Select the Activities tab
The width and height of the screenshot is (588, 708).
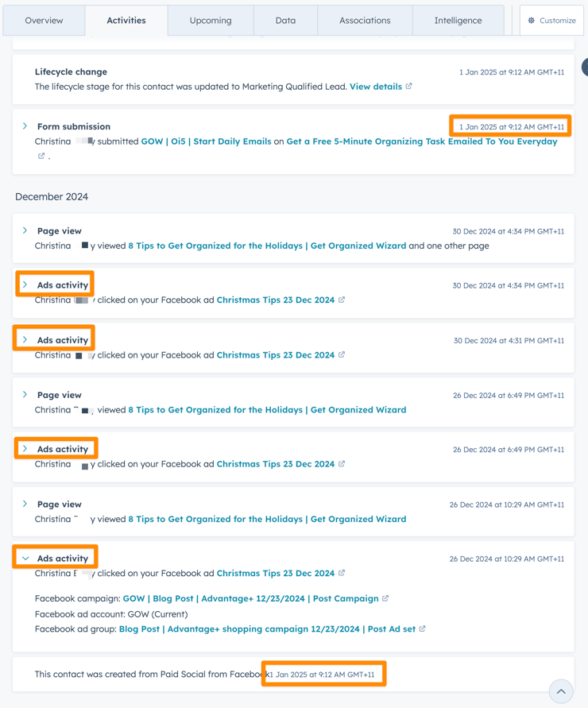[126, 21]
